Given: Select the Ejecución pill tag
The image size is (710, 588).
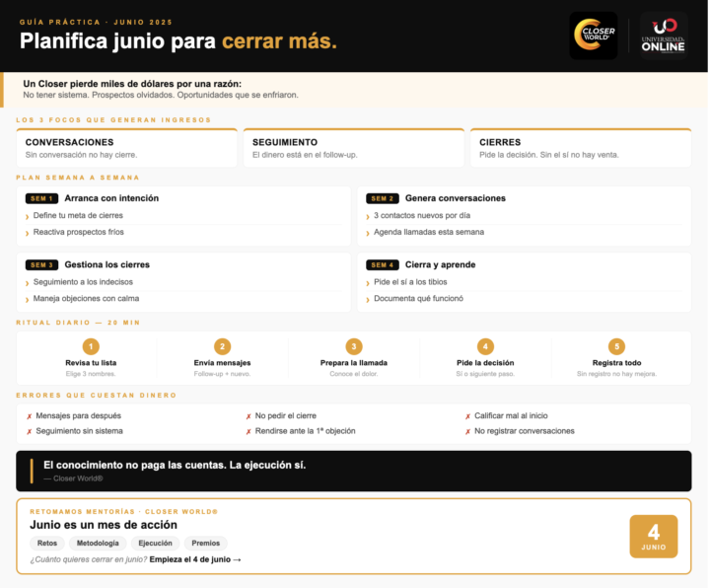Looking at the screenshot, I should pos(156,544).
